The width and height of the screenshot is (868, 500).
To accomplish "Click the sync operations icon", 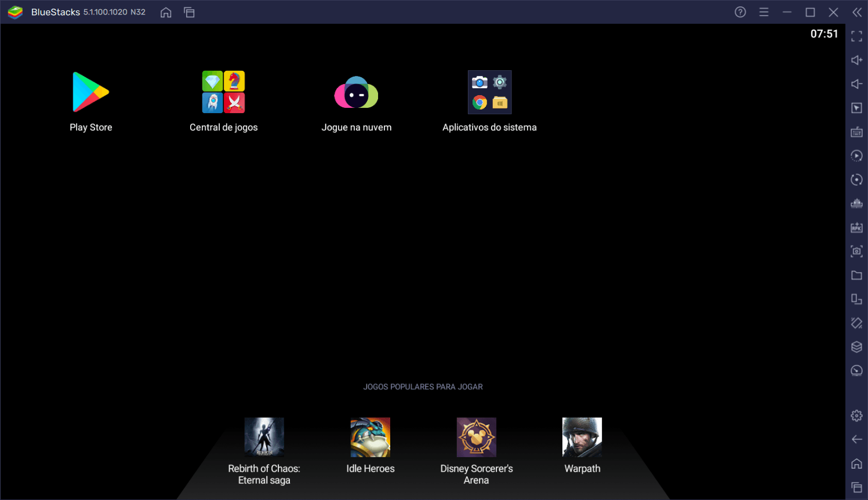I will [x=856, y=180].
